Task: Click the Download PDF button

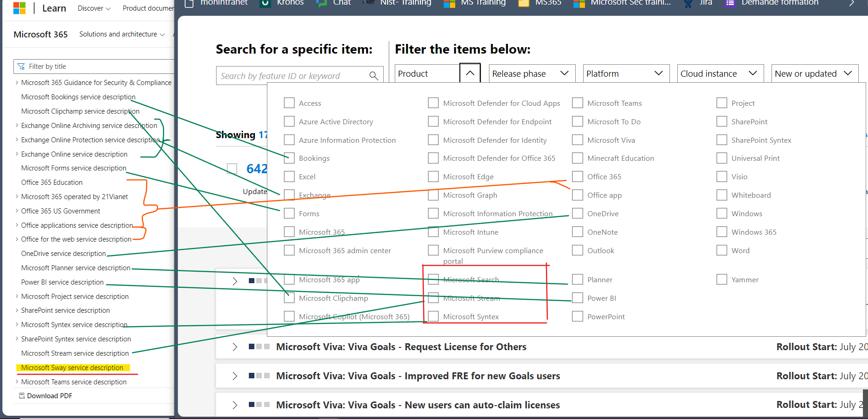Action: tap(45, 396)
